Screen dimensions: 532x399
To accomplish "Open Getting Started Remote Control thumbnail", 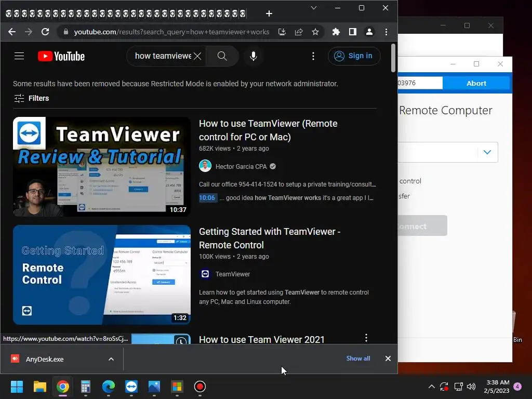I will (x=102, y=275).
